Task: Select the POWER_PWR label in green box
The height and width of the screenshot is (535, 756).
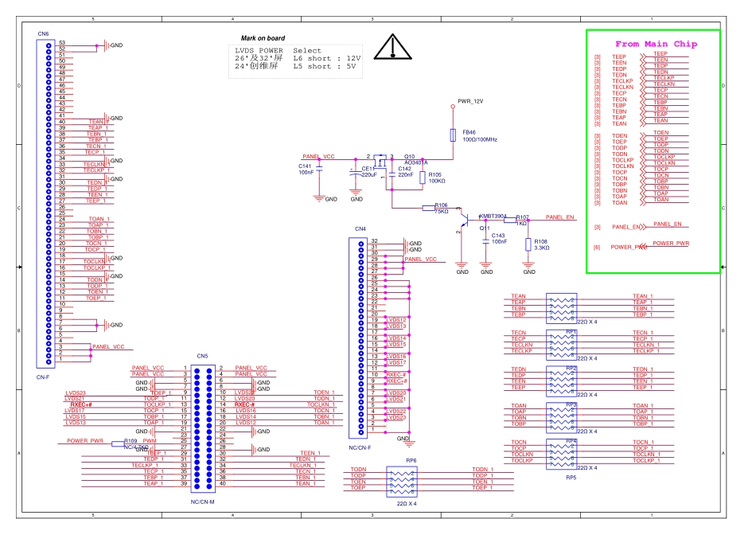Action: (x=670, y=243)
